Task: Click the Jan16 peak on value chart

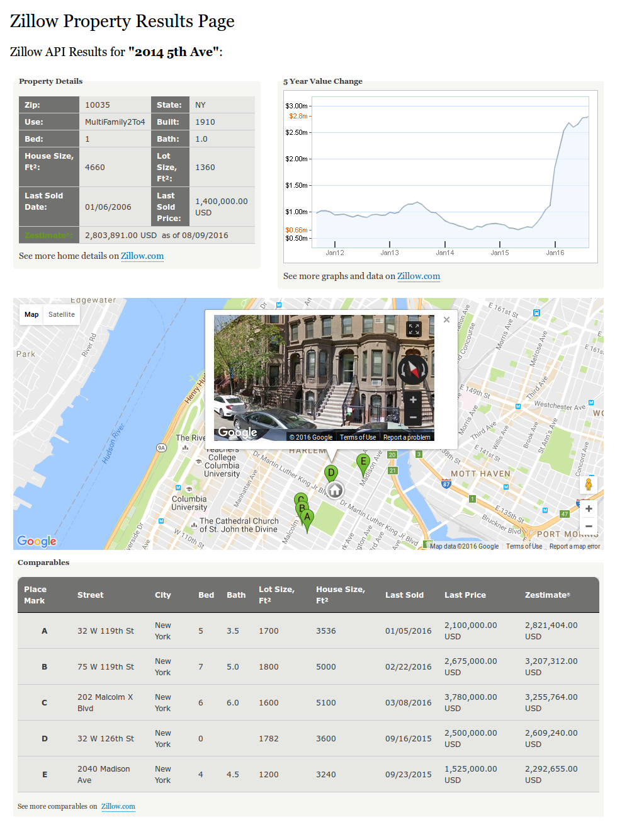Action: click(x=587, y=117)
